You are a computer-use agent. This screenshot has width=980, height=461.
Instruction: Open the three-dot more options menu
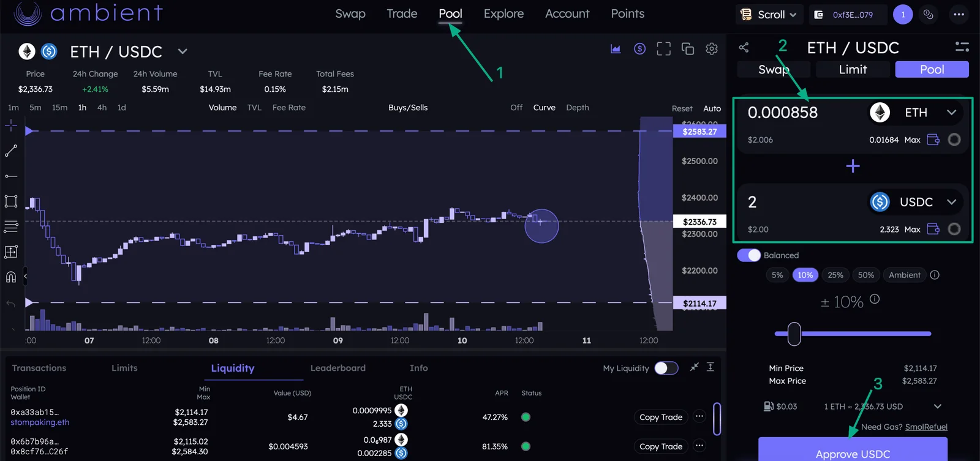(x=959, y=15)
